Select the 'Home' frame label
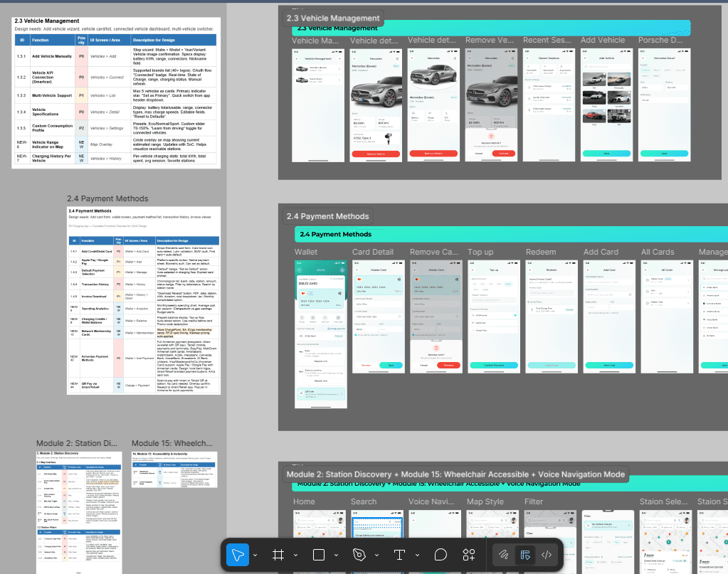The height and width of the screenshot is (574, 728). click(x=304, y=501)
